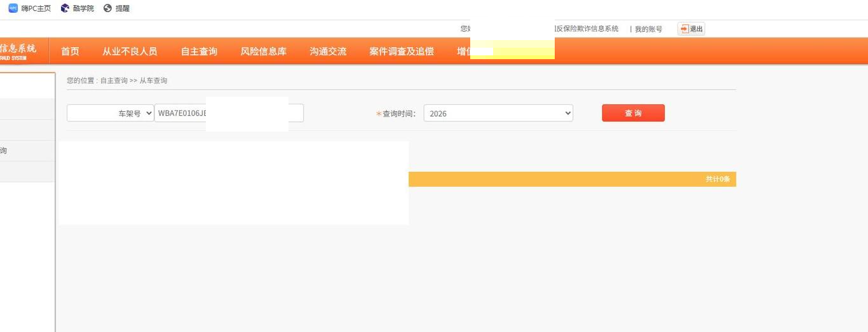868x332 pixels.
Task: Go to 首页 in navigation bar
Action: (x=70, y=52)
